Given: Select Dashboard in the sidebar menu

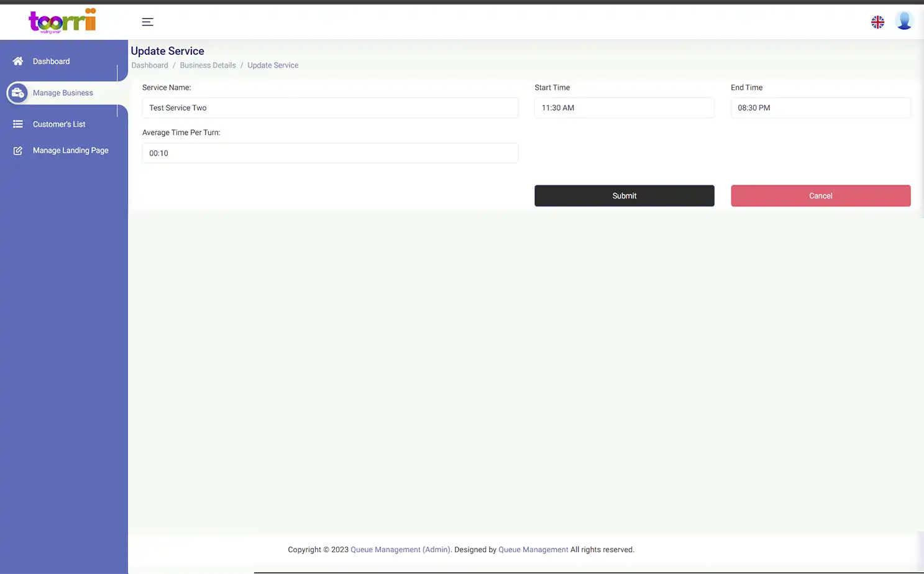Looking at the screenshot, I should 51,61.
